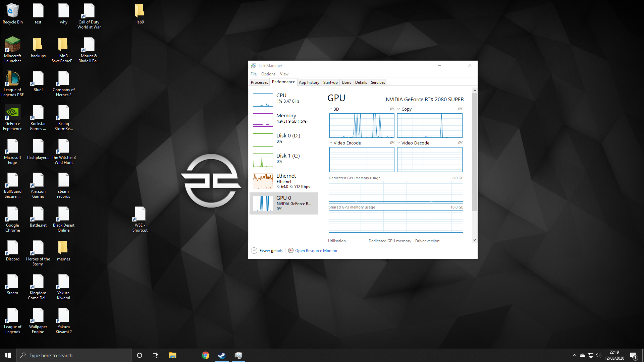Select League of Legends PBE shortcut
This screenshot has width=644, height=362.
pos(12,84)
